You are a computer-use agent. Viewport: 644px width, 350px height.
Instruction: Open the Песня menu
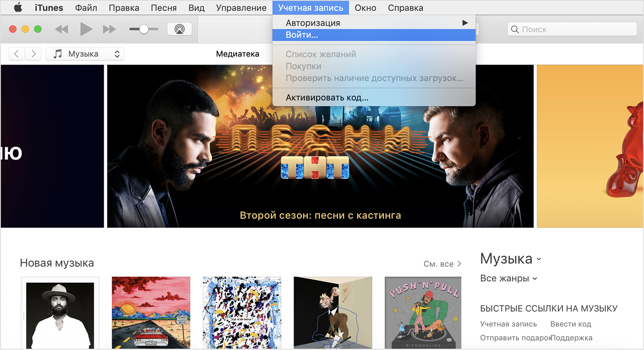click(x=163, y=8)
